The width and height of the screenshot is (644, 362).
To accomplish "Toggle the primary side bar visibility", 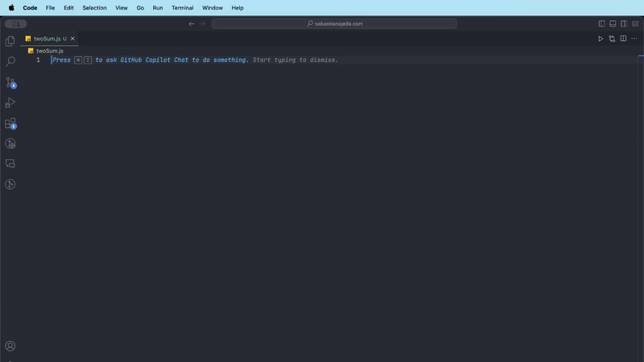I will click(601, 23).
